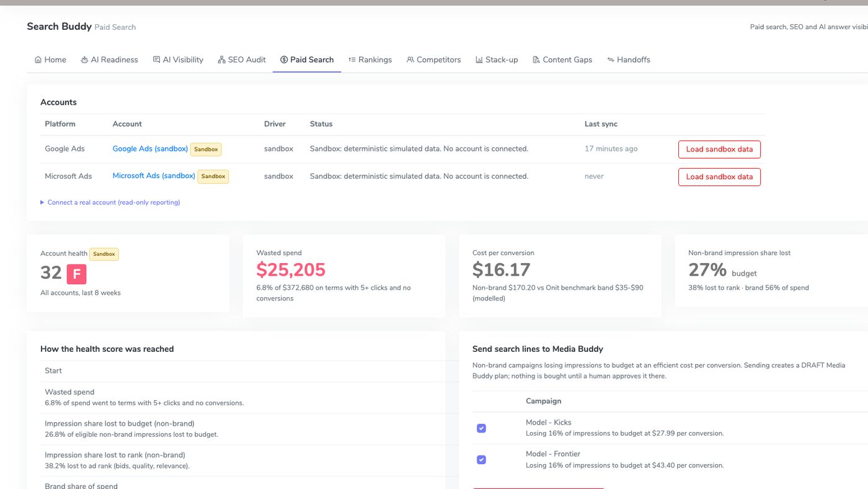The width and height of the screenshot is (868, 489).
Task: Go to the Handoffs tab
Action: pyautogui.click(x=629, y=60)
